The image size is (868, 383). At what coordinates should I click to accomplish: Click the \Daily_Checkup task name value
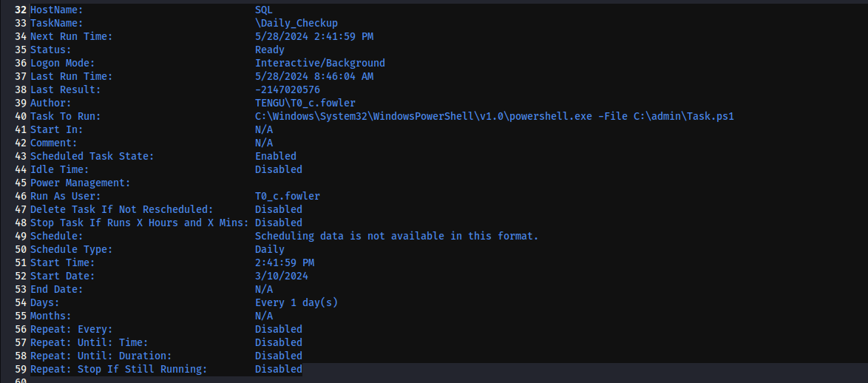pyautogui.click(x=296, y=23)
